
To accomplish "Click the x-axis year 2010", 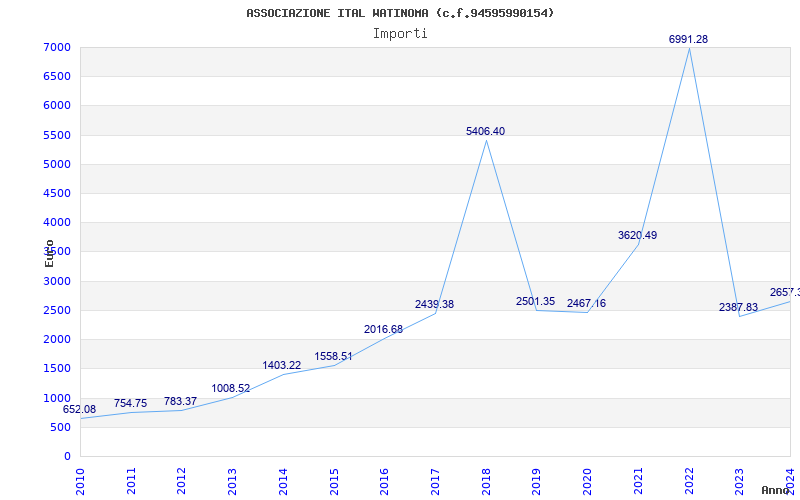I will [x=80, y=482].
